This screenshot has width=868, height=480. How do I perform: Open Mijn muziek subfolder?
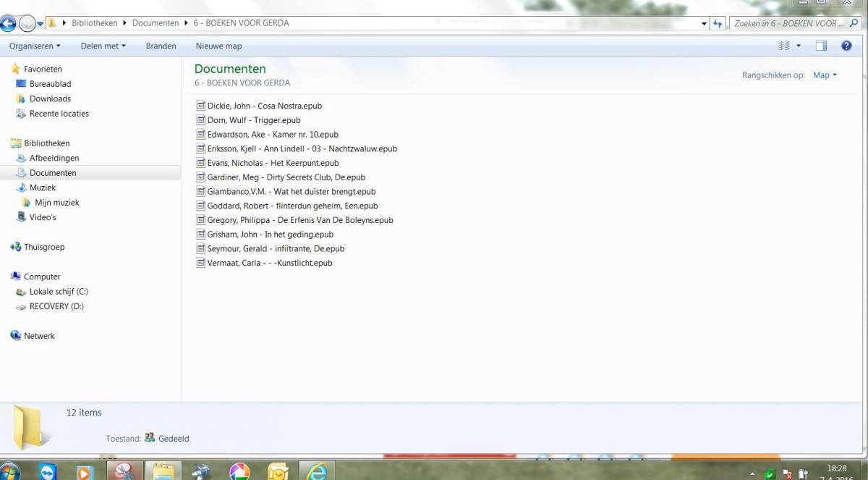point(56,203)
